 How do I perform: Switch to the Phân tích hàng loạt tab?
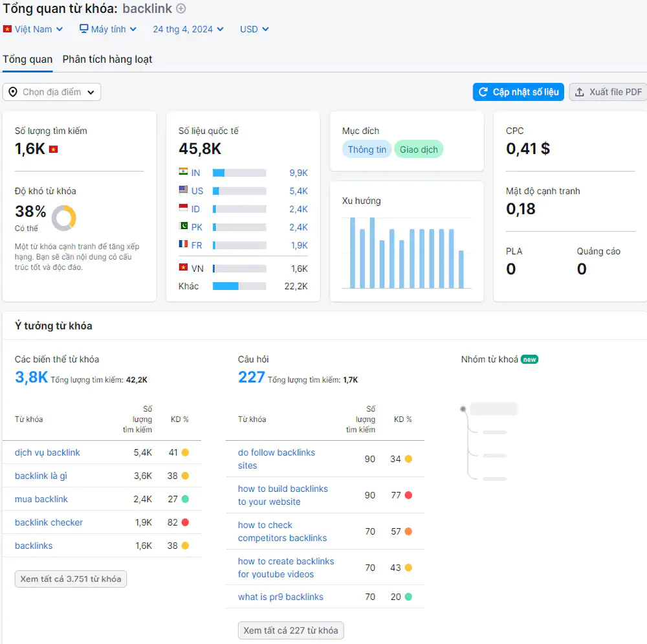coord(107,59)
